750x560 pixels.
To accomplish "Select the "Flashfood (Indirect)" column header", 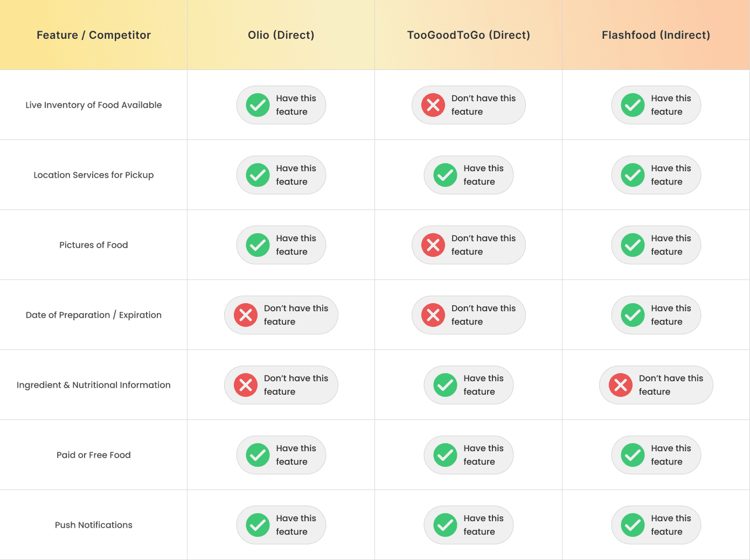I will 656,35.
